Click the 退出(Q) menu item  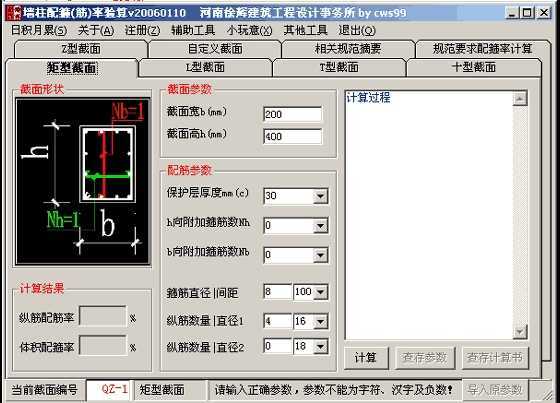(357, 30)
